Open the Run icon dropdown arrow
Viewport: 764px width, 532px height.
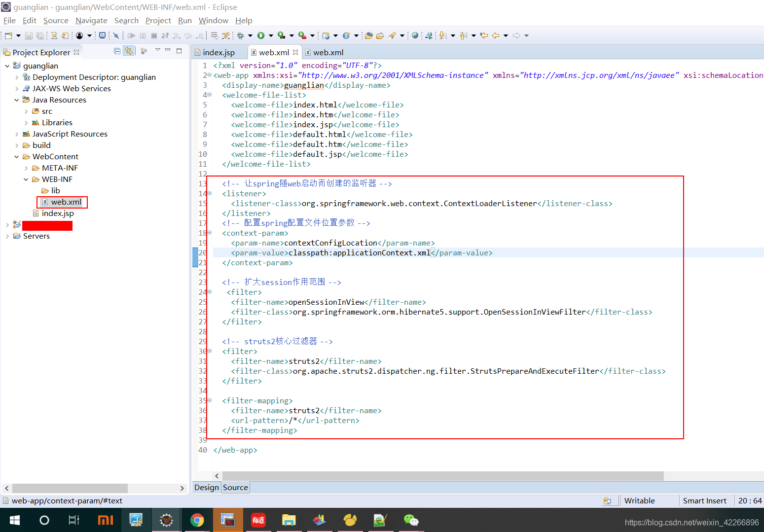270,35
